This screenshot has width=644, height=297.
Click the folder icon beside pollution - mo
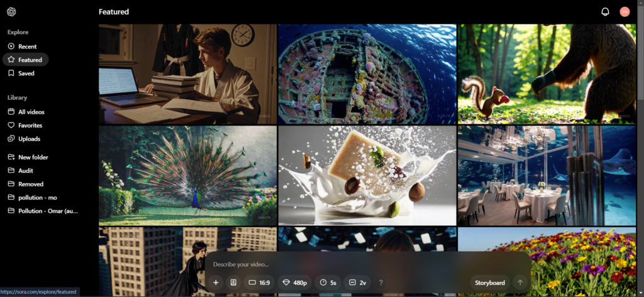11,198
